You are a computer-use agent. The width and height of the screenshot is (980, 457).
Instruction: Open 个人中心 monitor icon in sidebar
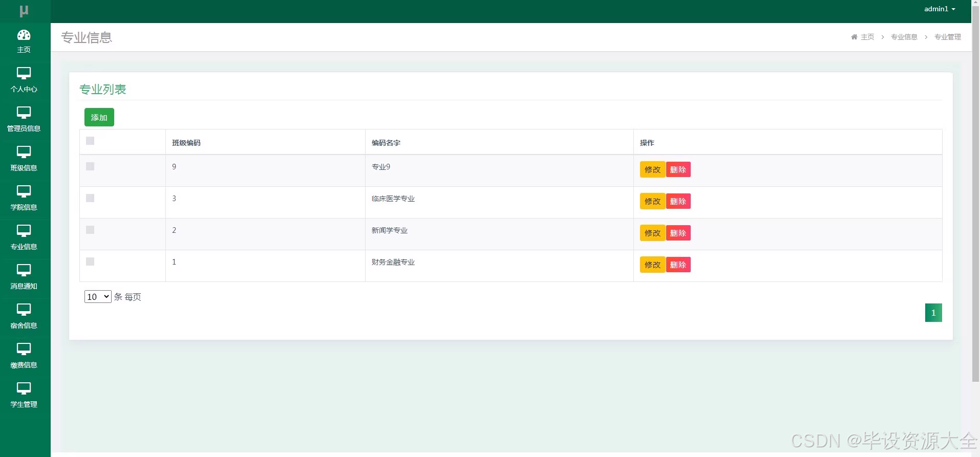[24, 73]
